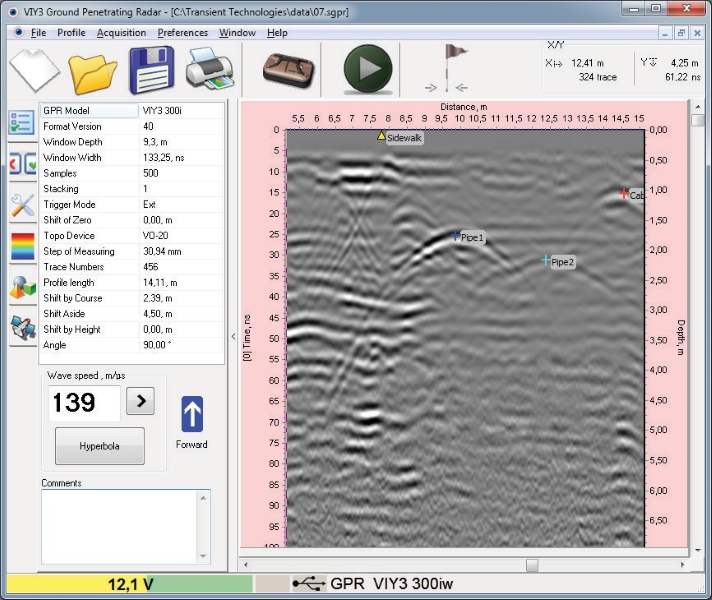Open the Preferences menu
This screenshot has width=712, height=600.
[x=183, y=33]
